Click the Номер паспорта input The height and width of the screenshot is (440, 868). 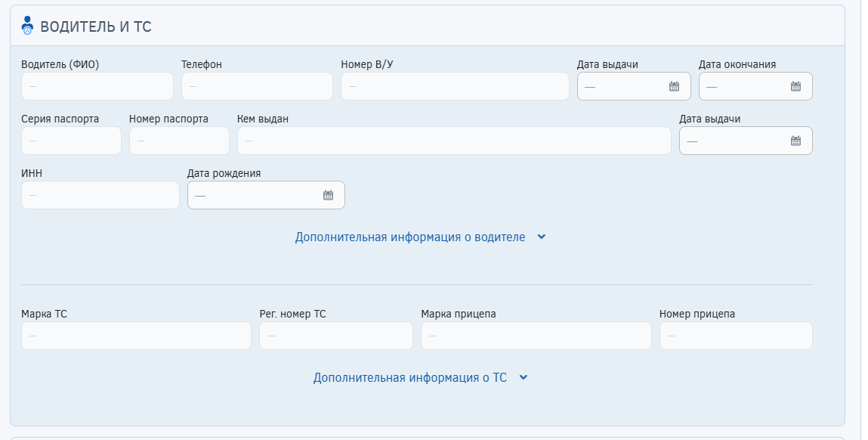click(179, 141)
